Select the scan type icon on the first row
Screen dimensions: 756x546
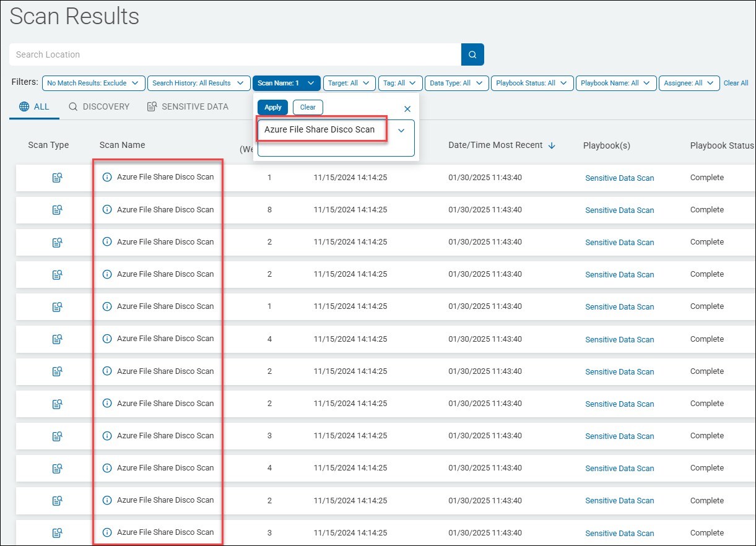click(x=57, y=177)
